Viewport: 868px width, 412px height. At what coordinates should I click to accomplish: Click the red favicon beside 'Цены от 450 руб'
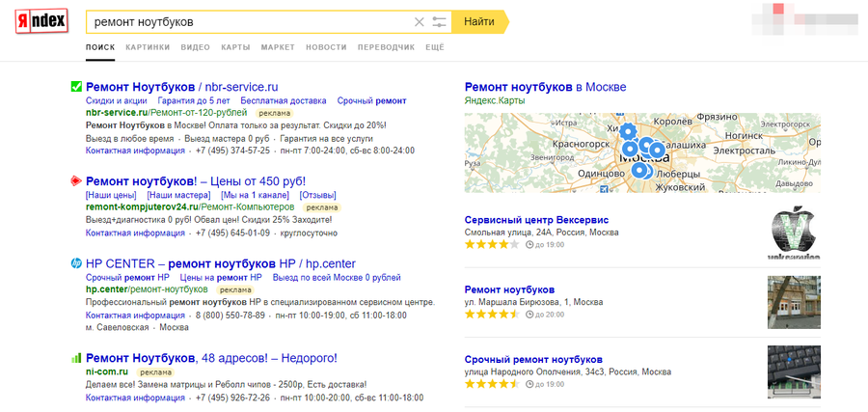(x=76, y=180)
